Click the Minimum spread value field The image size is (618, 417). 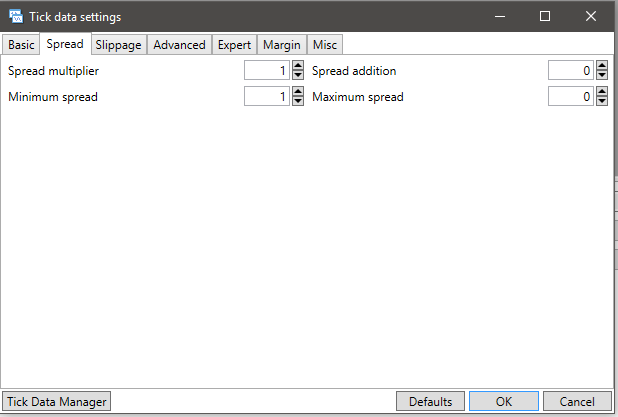point(267,96)
